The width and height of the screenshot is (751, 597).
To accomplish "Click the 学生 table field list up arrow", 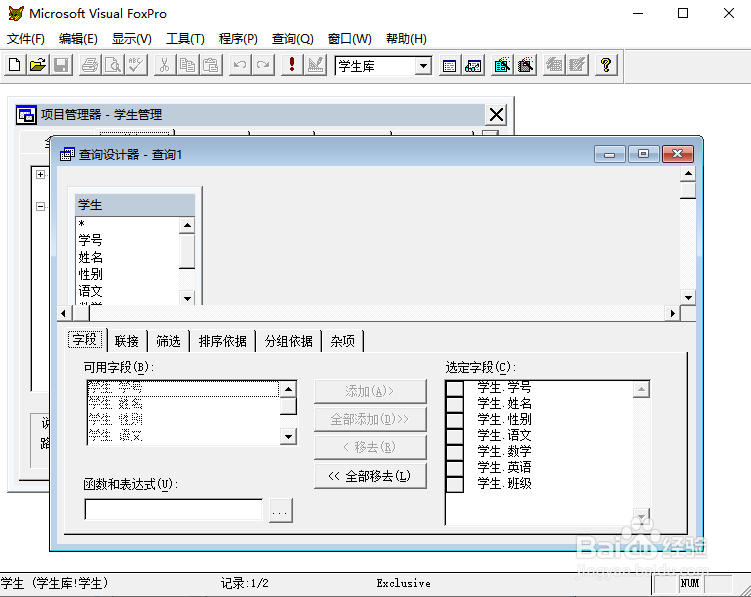I will tap(187, 225).
